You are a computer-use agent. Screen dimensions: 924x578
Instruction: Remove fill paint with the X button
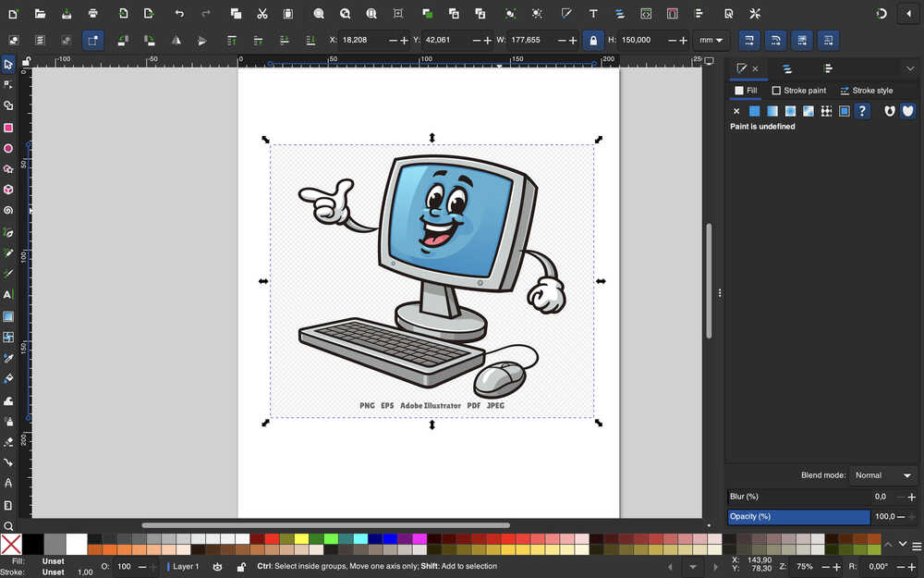coord(736,111)
